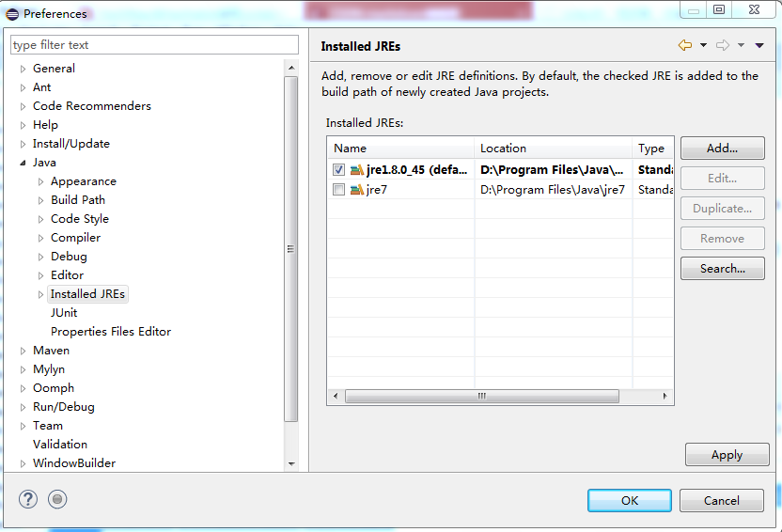
Task: Click the record preferences circle icon
Action: (x=57, y=499)
